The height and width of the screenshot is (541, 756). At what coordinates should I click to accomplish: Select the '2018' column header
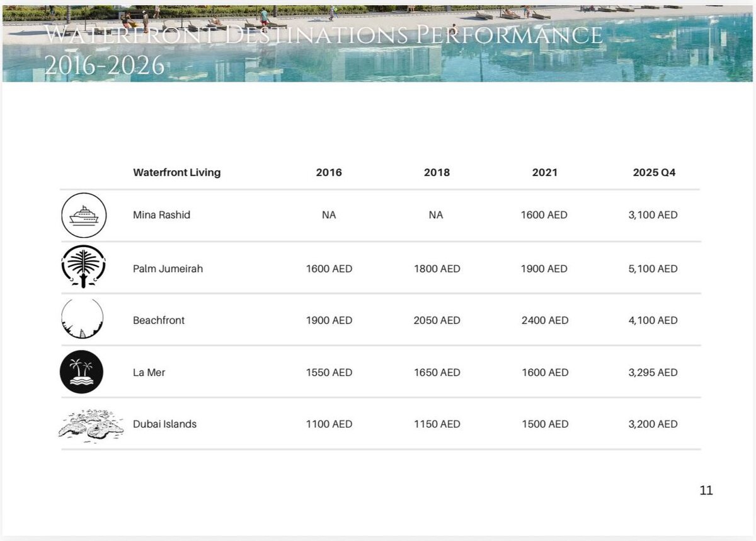point(437,172)
